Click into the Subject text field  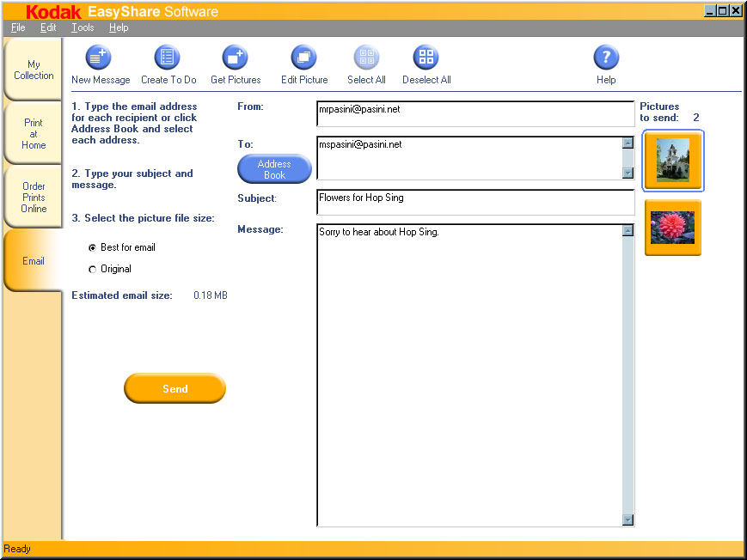(x=475, y=203)
